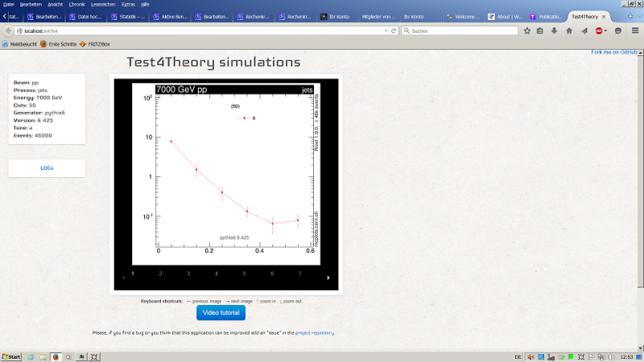Open the file explorer folder in taskbar
Screen dimensions: 644x362
[x=43, y=357]
